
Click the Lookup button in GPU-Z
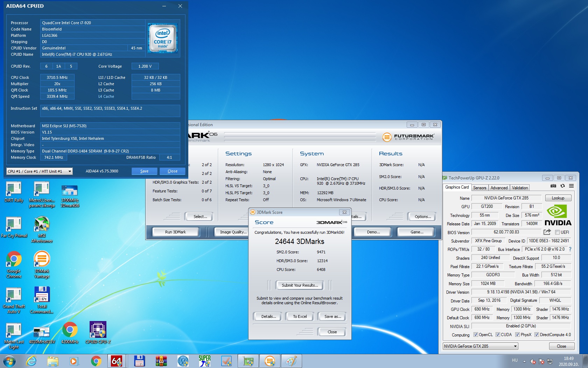click(x=558, y=198)
